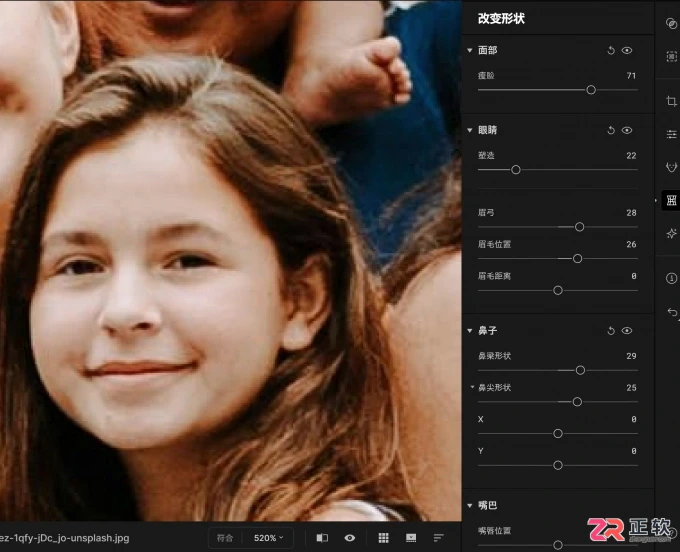680x552 pixels.
Task: Click the 符合 fit-to-screen button
Action: click(x=225, y=538)
